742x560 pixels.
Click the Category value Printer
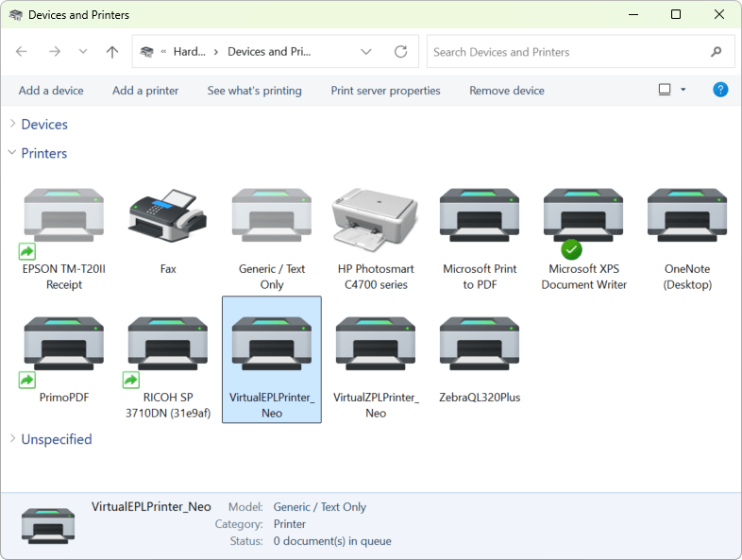[290, 524]
